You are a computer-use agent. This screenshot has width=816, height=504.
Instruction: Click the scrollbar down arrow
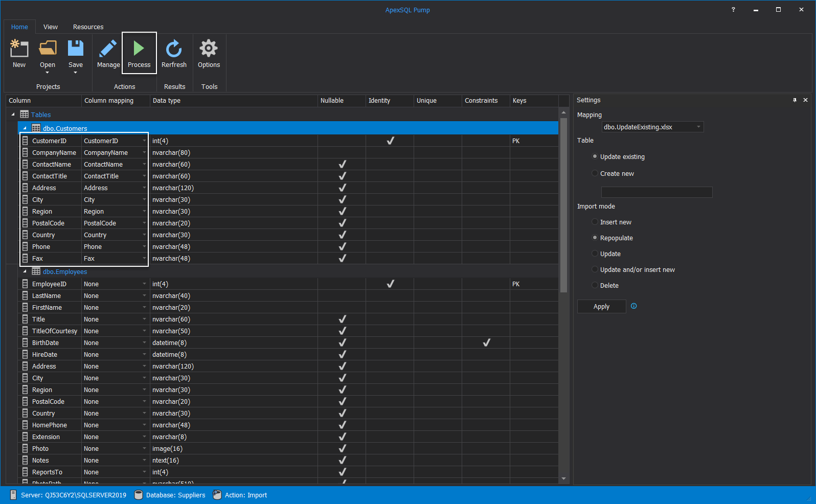pos(563,479)
